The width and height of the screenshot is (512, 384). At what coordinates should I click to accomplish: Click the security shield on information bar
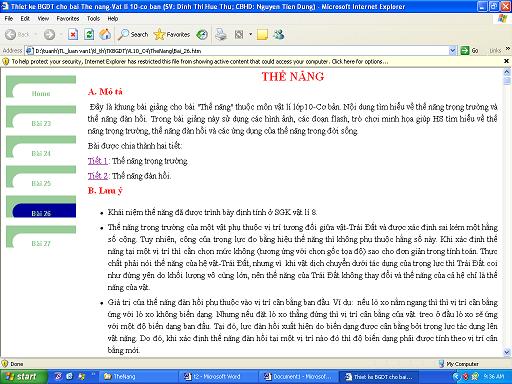point(6,62)
